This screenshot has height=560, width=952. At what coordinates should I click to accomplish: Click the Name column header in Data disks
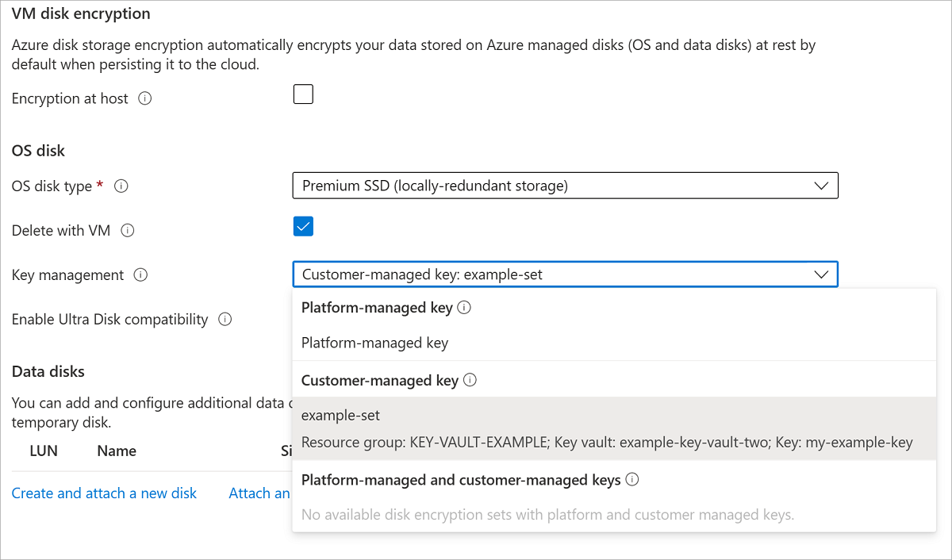point(117,451)
